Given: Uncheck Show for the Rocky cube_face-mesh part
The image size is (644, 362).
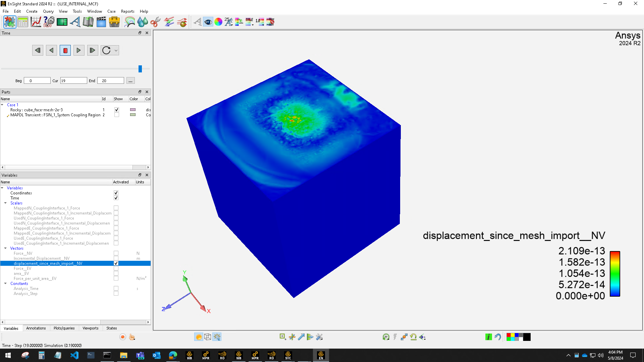Looking at the screenshot, I should [x=117, y=110].
